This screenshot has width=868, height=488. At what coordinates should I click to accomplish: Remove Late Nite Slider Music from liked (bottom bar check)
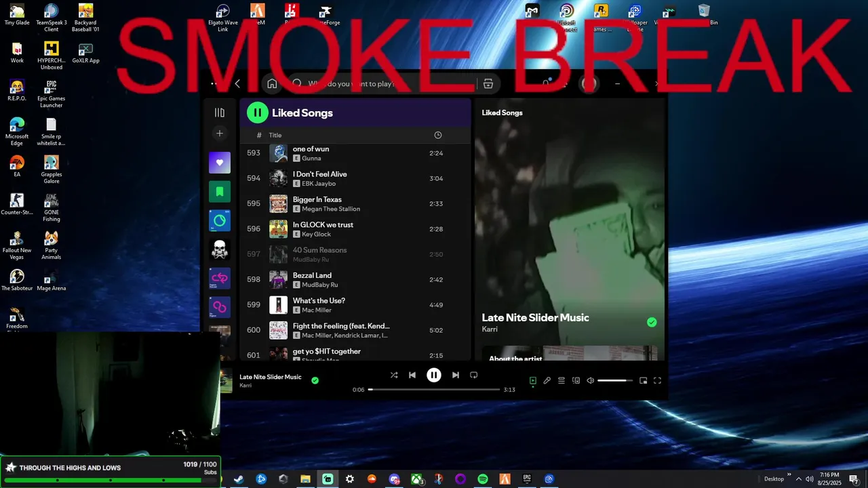coord(315,381)
